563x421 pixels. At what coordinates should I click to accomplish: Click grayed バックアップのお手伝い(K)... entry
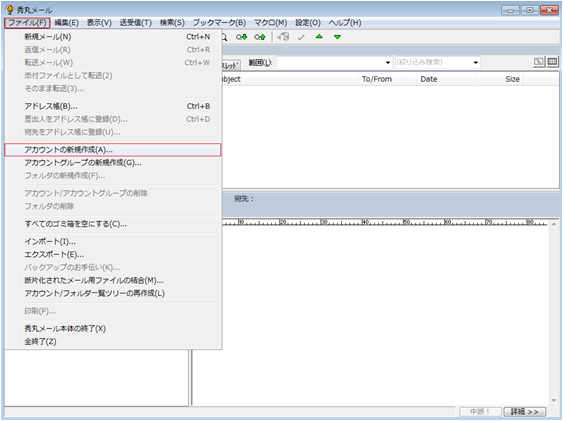113,267
